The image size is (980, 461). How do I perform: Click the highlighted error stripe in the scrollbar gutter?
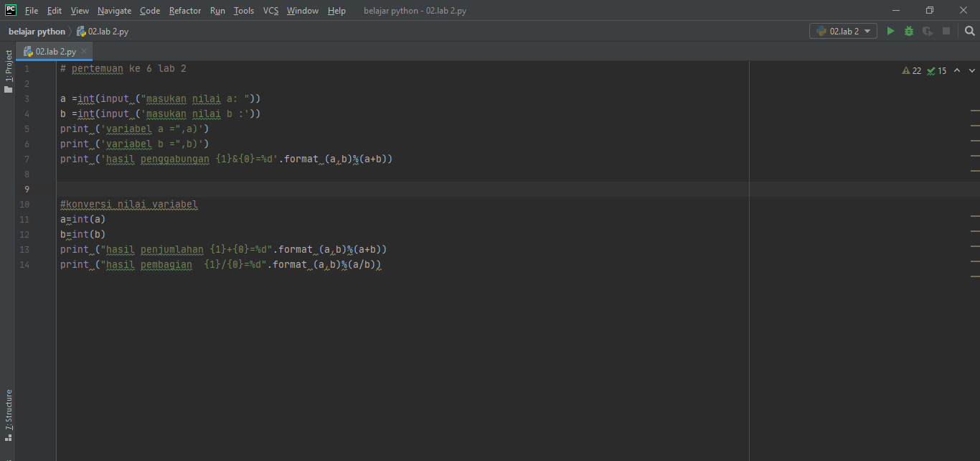[x=976, y=111]
